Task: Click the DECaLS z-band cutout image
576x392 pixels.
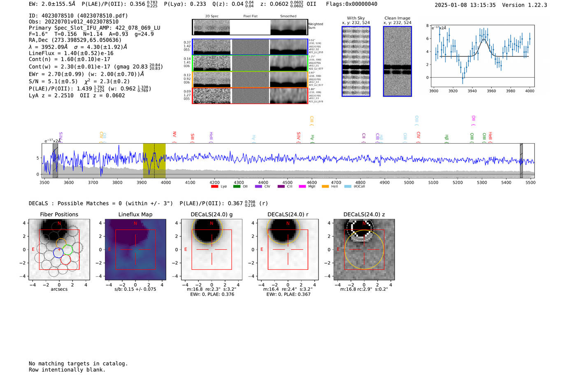Action: pyautogui.click(x=364, y=250)
